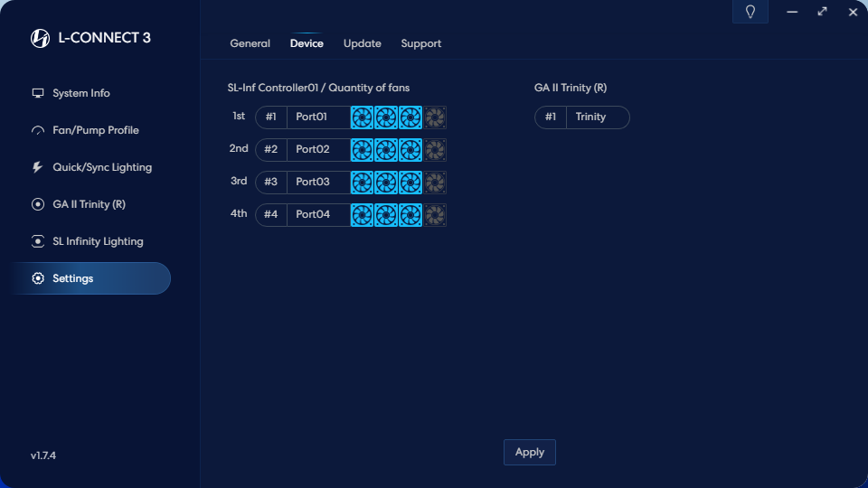This screenshot has width=868, height=488.
Task: Click the Quick/Sync Lighting bolt icon
Action: tap(37, 167)
